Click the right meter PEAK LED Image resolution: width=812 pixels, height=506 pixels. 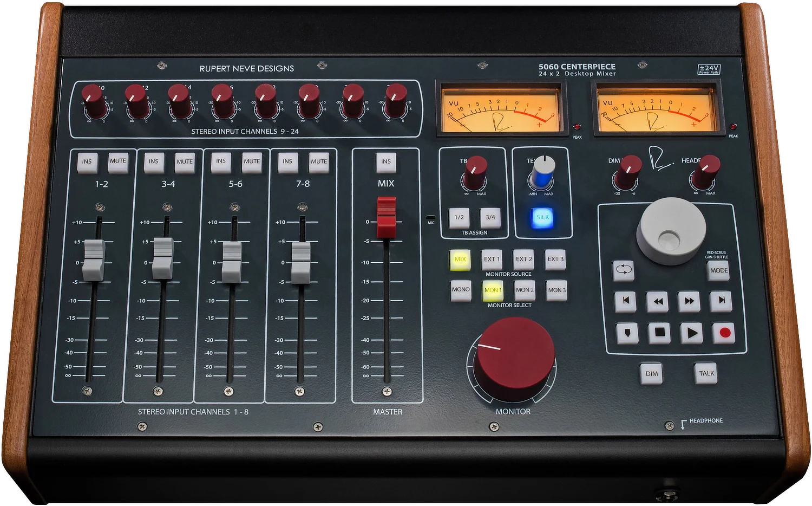[x=733, y=126]
